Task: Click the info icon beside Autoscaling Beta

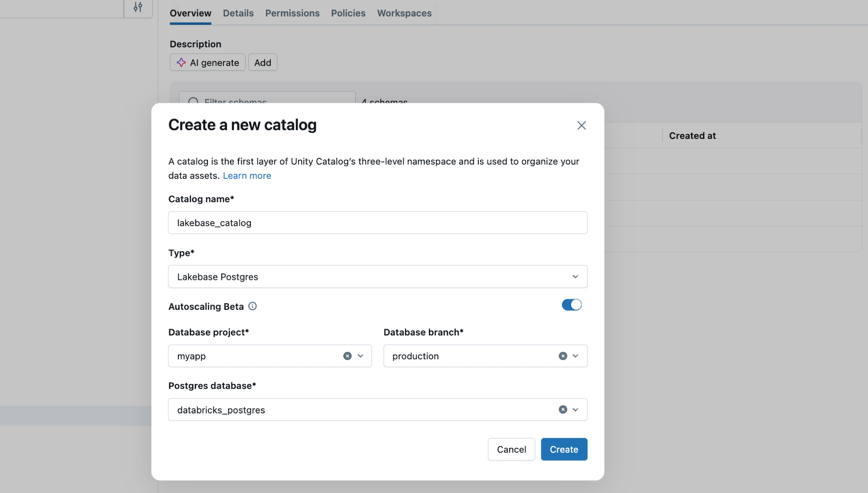Action: (253, 306)
